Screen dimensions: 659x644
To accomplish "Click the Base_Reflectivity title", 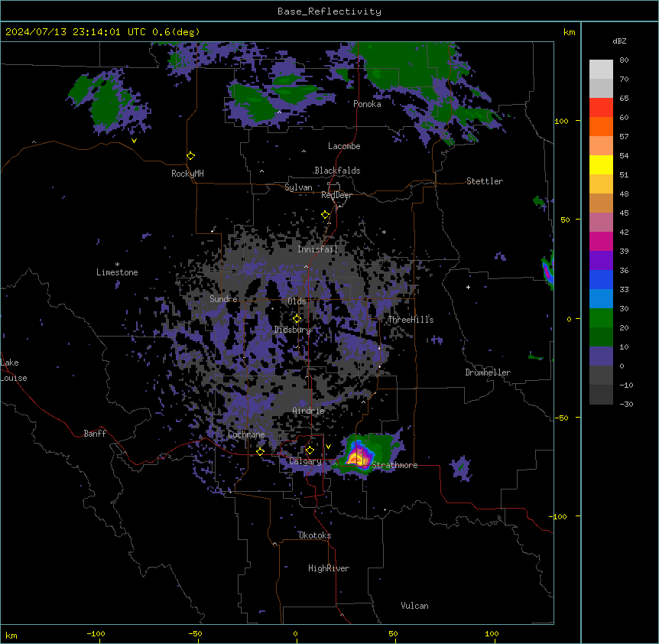I will coord(329,11).
